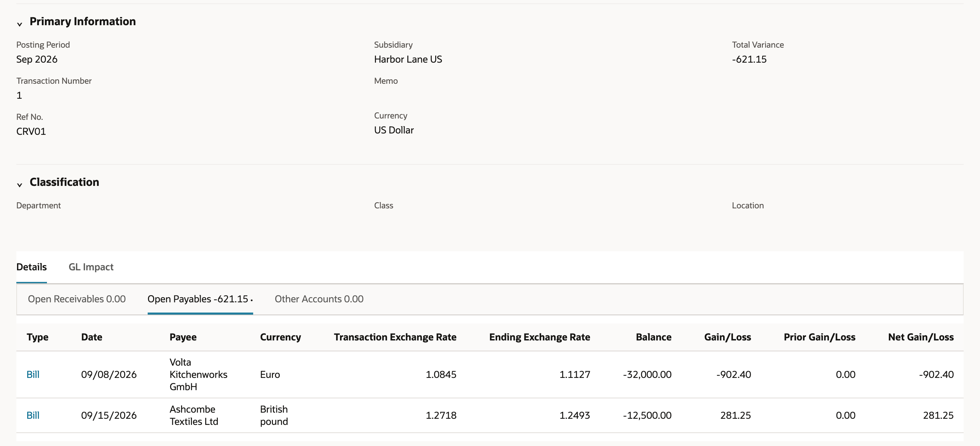
Task: Click payee Volta Kitchenworks GmbH
Action: point(198,374)
